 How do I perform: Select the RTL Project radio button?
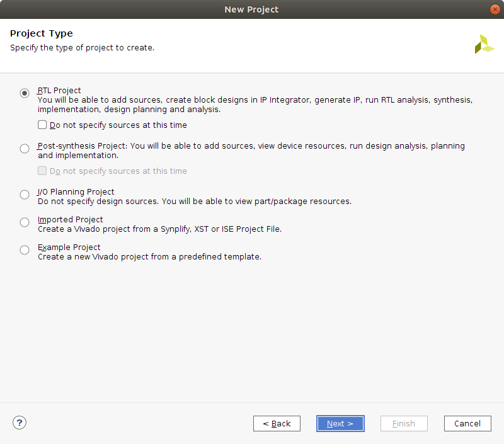coord(25,93)
